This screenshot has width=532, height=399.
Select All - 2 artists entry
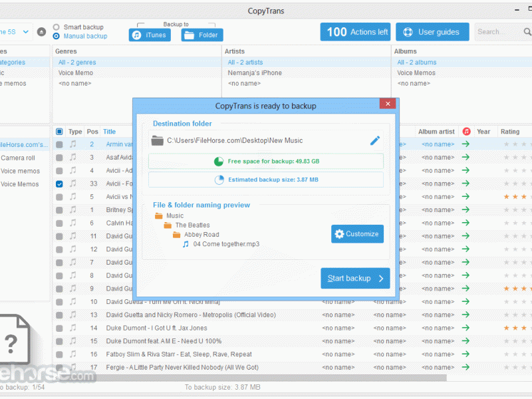307,63
